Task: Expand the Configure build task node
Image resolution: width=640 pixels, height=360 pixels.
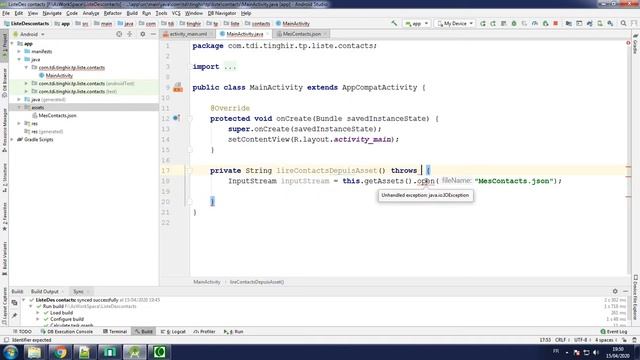Action: point(38,319)
